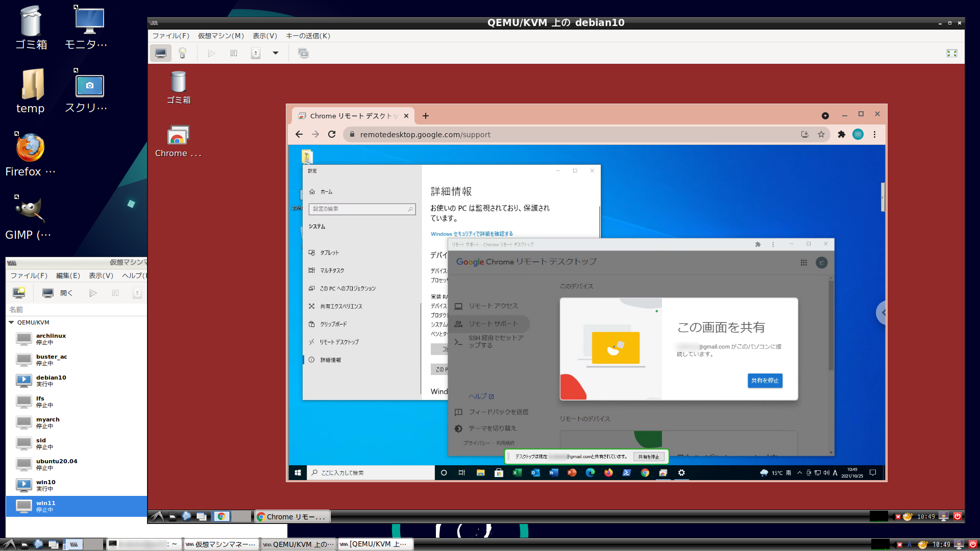Bookmark this page with the star icon

click(821, 134)
